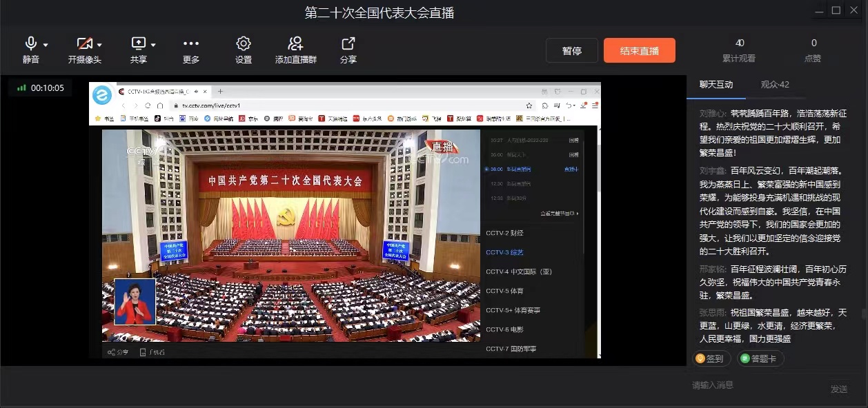Click the 请输入消息 message input box
Viewport: 868px width, 408px height.
pyautogui.click(x=752, y=385)
